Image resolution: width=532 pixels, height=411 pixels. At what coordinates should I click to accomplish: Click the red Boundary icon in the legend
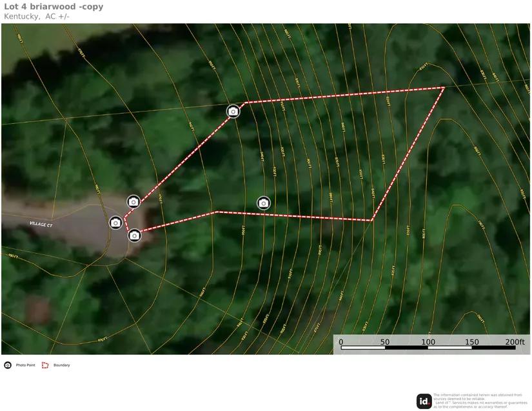(x=45, y=365)
